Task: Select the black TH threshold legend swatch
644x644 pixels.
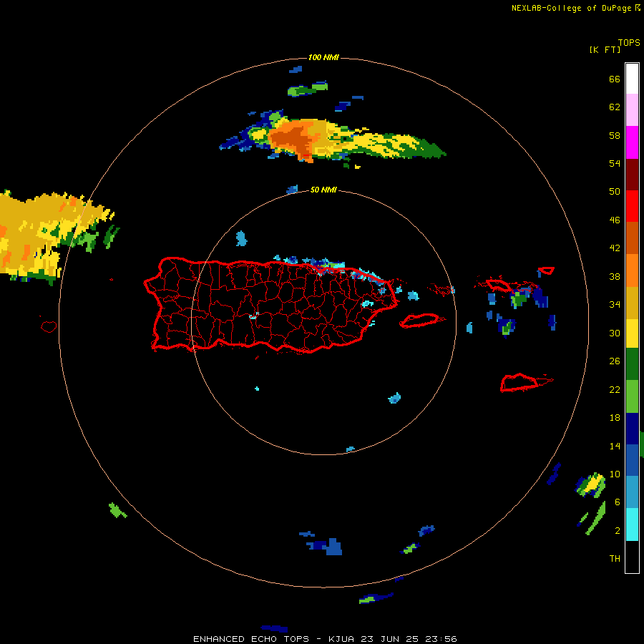Action: 632,557
